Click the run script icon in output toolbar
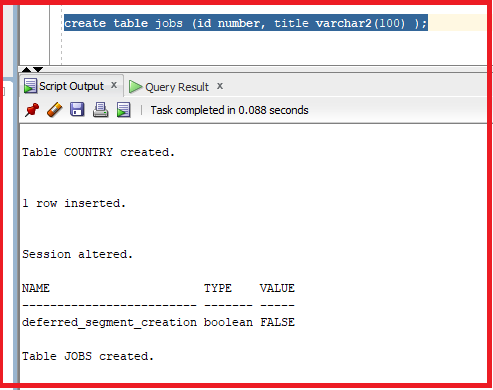 [x=123, y=110]
